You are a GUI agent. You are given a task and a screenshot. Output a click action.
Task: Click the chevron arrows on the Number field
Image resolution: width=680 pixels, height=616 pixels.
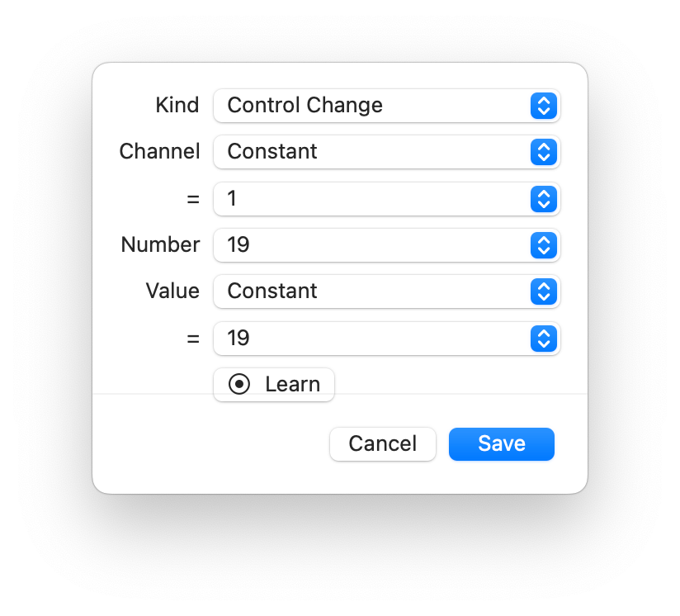[543, 245]
